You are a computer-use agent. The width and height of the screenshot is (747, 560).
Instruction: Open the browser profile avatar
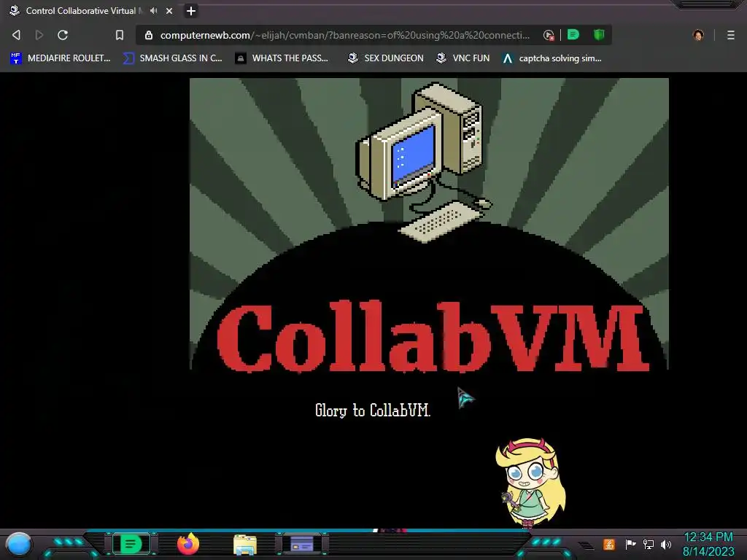point(698,35)
